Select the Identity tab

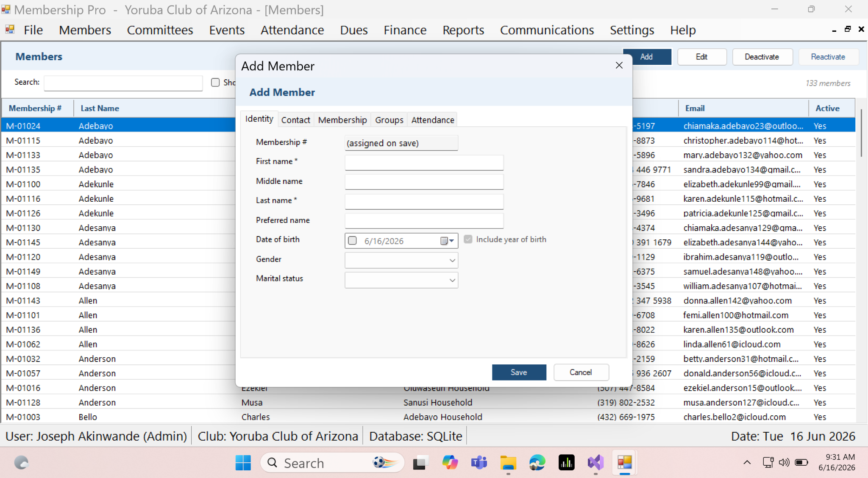259,119
